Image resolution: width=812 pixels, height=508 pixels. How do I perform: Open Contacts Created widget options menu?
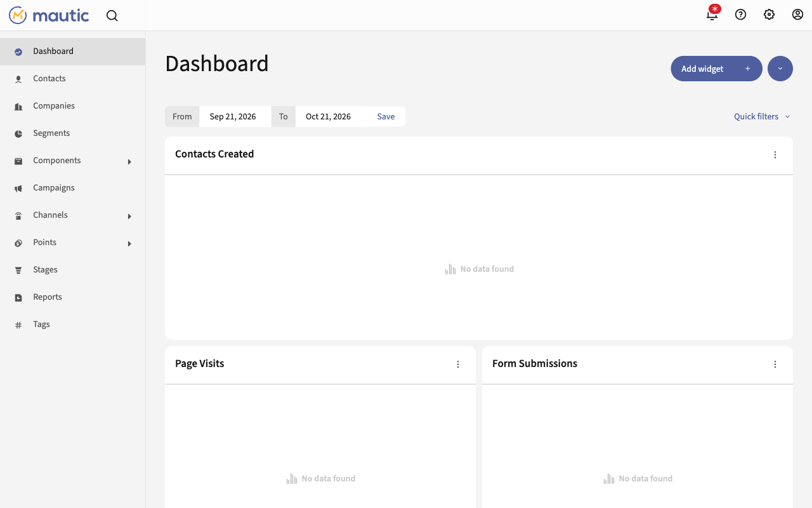(775, 155)
